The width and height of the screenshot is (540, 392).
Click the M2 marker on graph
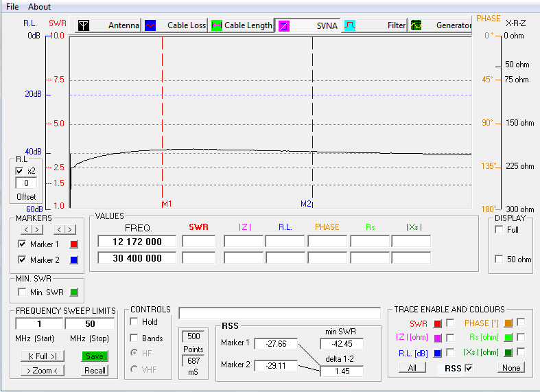[x=306, y=204]
